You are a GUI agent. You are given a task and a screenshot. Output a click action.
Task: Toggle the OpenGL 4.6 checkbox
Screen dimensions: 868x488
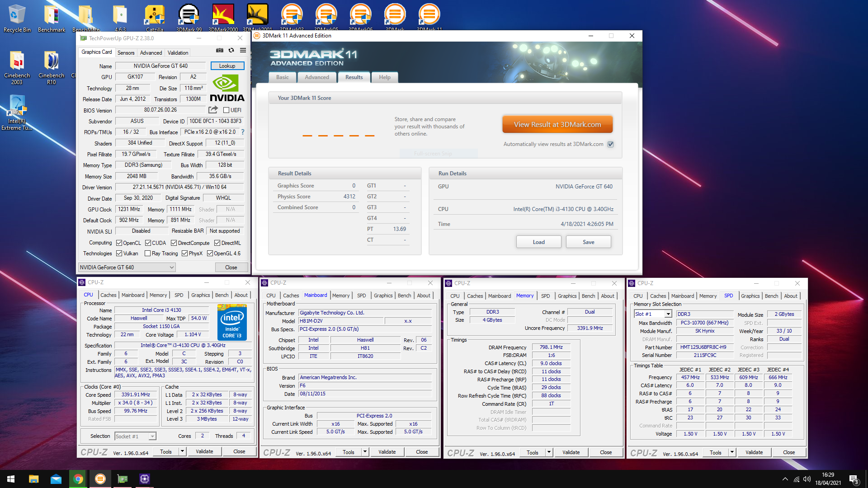point(210,253)
